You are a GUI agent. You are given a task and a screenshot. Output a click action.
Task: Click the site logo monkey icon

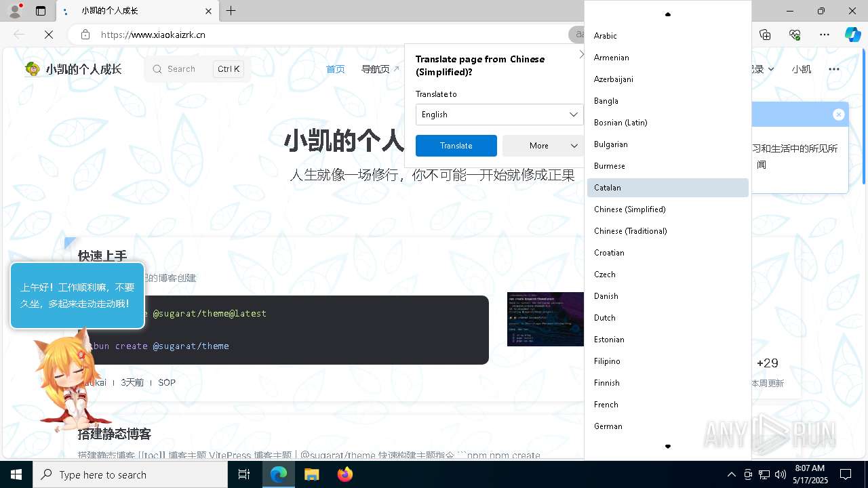(x=33, y=68)
